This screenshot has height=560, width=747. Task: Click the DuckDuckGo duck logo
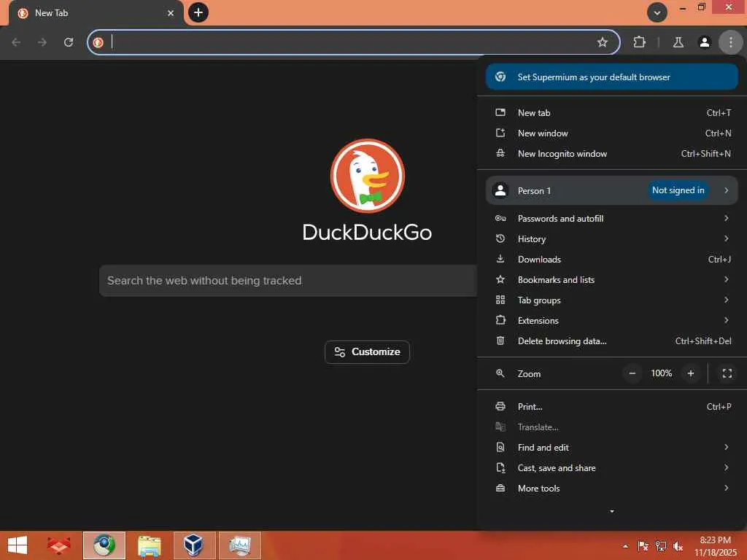tap(368, 176)
